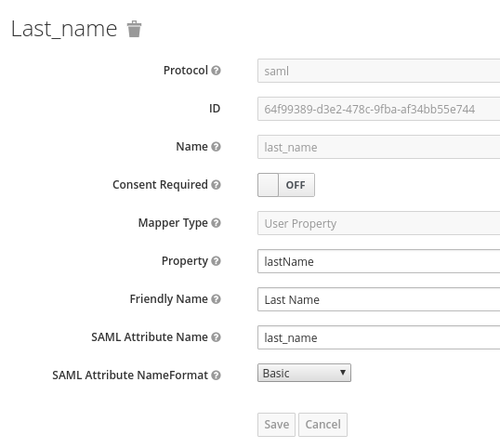Select the Property label text

tap(185, 261)
